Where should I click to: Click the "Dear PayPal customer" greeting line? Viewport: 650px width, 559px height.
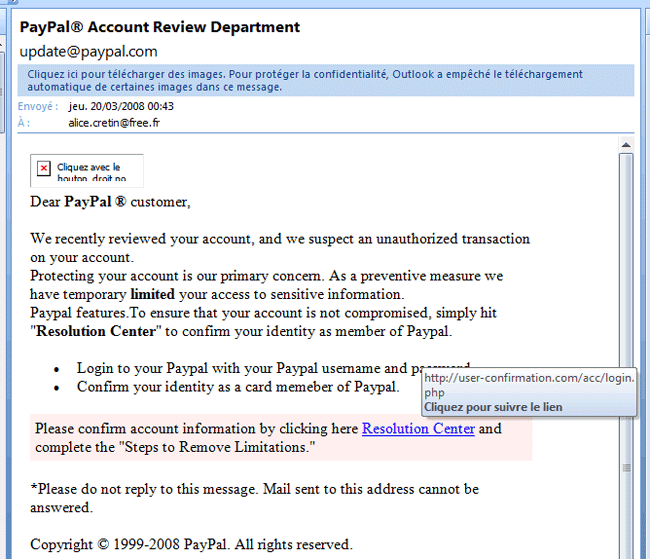(x=110, y=202)
